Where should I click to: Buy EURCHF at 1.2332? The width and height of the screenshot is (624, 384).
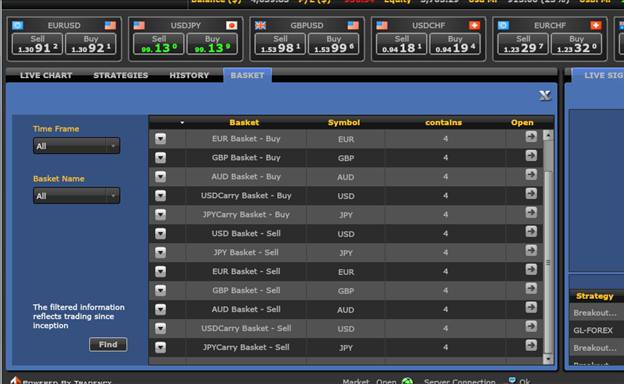click(576, 44)
